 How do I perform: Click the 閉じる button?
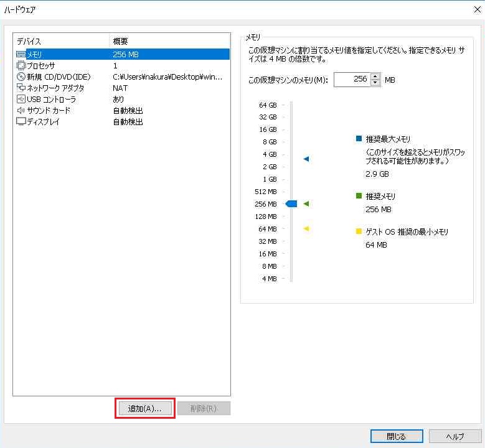click(x=397, y=436)
